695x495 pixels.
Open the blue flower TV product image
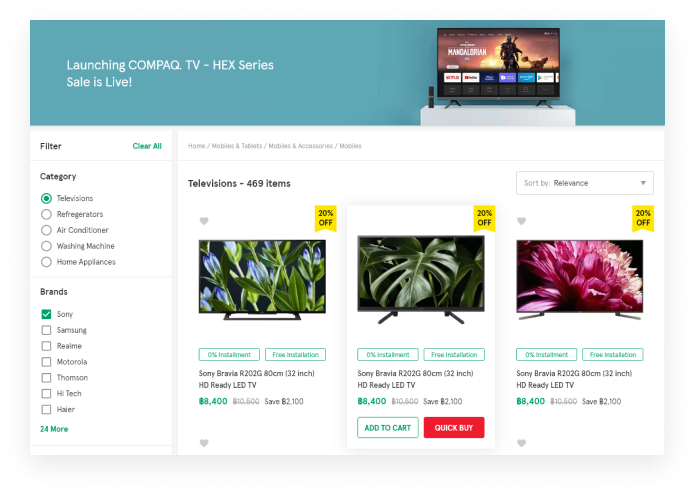point(262,280)
